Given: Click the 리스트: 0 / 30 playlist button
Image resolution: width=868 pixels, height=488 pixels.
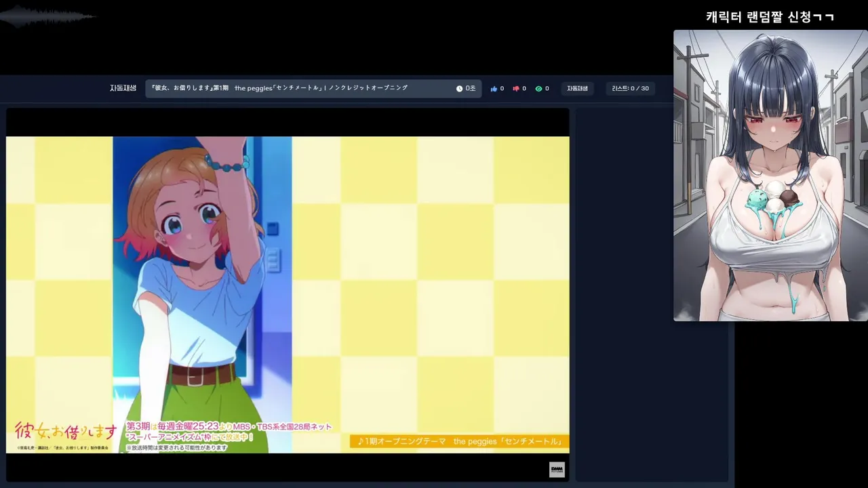Looking at the screenshot, I should pyautogui.click(x=630, y=89).
